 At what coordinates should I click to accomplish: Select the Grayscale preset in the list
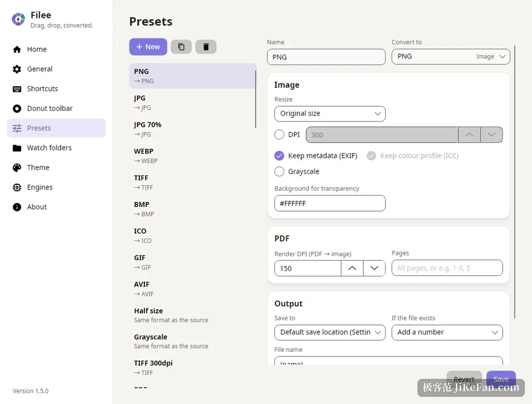pos(193,341)
